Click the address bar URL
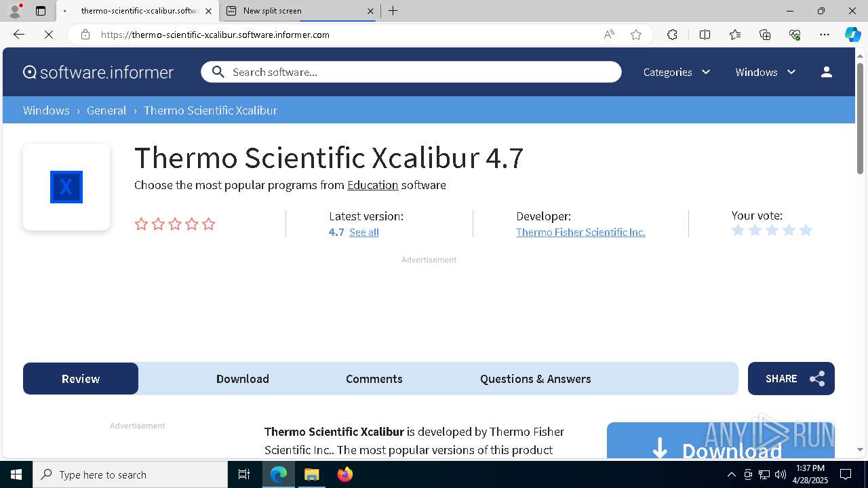The height and width of the screenshot is (488, 868). pos(215,35)
